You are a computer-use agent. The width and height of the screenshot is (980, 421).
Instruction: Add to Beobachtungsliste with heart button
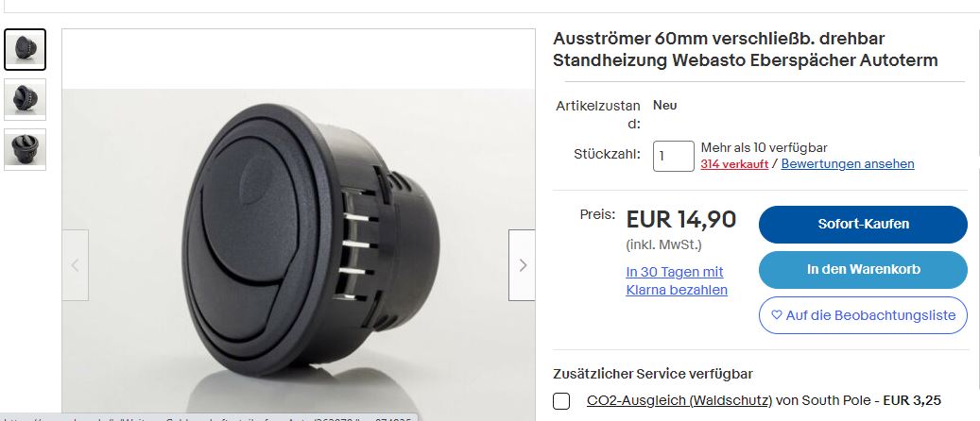[x=863, y=315]
